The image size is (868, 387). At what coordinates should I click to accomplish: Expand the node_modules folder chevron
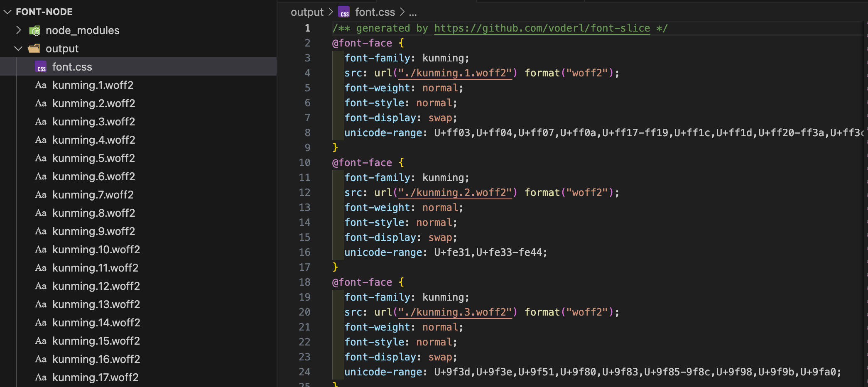point(18,30)
